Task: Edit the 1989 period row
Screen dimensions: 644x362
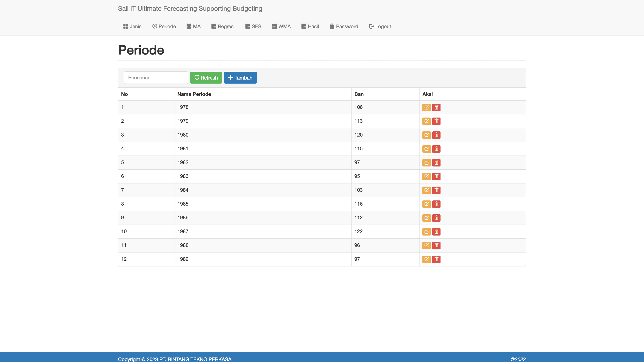Action: coord(426,259)
